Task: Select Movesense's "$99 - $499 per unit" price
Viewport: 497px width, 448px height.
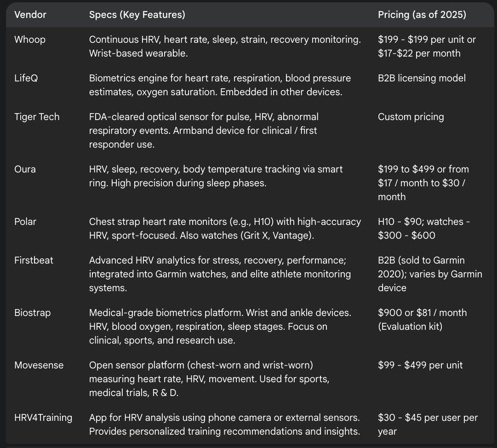Action: point(420,365)
